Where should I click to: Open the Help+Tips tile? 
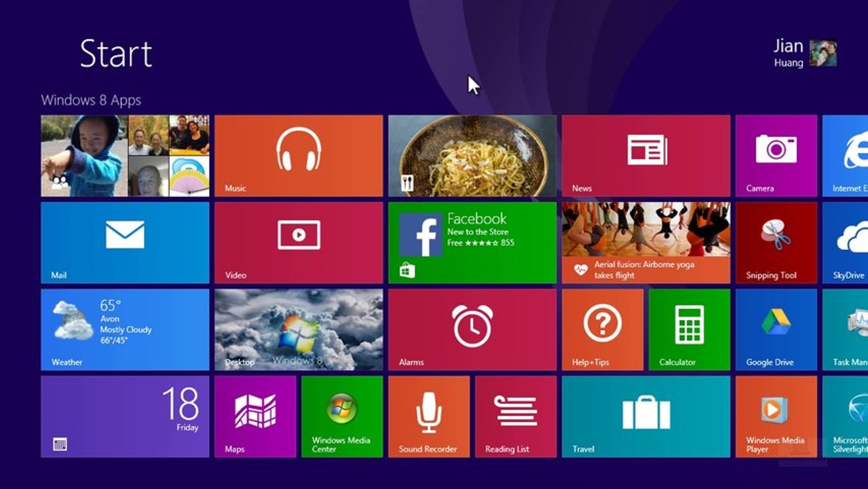[x=603, y=330]
